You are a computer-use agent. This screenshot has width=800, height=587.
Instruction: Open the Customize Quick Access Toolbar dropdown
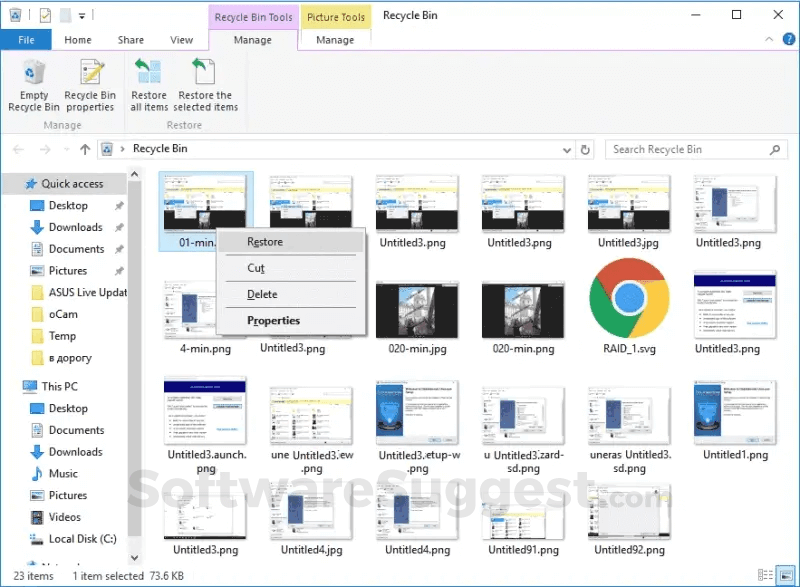click(83, 14)
